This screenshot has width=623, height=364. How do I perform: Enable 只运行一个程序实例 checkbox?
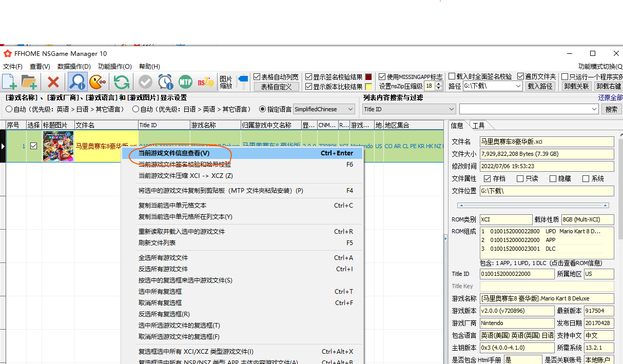[565, 76]
